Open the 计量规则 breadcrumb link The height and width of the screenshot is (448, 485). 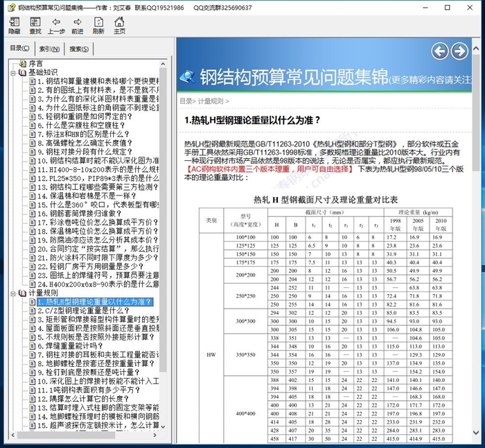pyautogui.click(x=211, y=101)
